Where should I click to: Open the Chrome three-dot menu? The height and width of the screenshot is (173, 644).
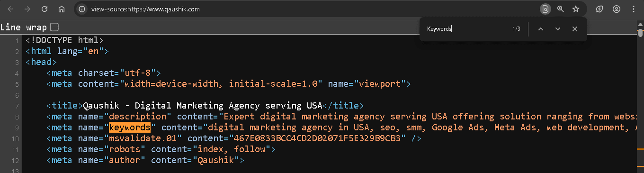634,9
